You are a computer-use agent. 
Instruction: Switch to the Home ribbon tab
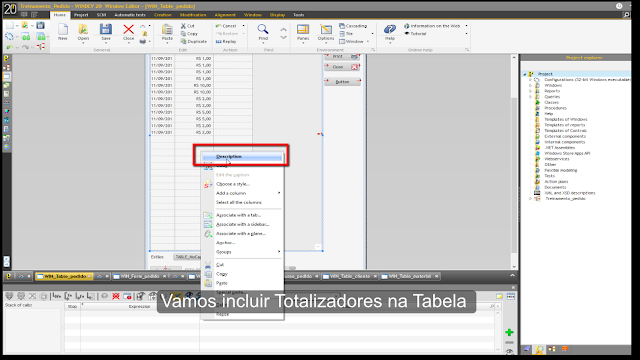point(60,15)
